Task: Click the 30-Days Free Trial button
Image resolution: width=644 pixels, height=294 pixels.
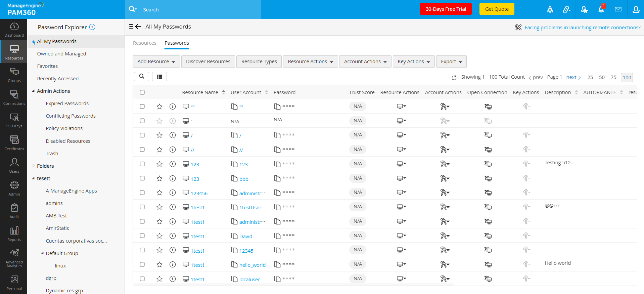Action: pyautogui.click(x=446, y=9)
